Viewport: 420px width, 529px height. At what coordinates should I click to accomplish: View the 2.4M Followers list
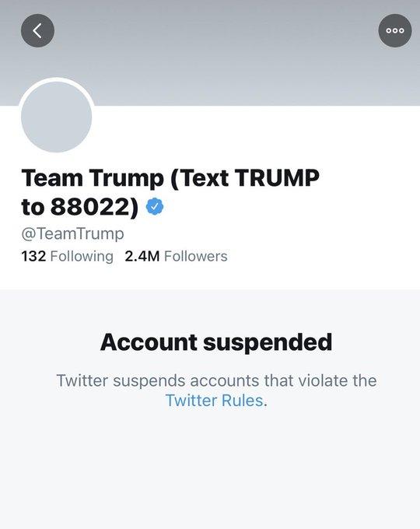click(x=176, y=256)
